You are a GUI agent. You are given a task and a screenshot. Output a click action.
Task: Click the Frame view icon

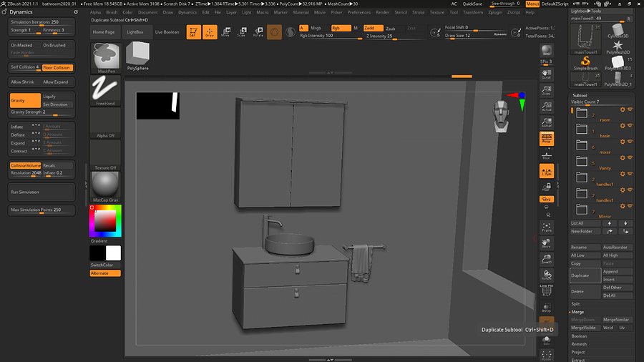[x=547, y=227]
